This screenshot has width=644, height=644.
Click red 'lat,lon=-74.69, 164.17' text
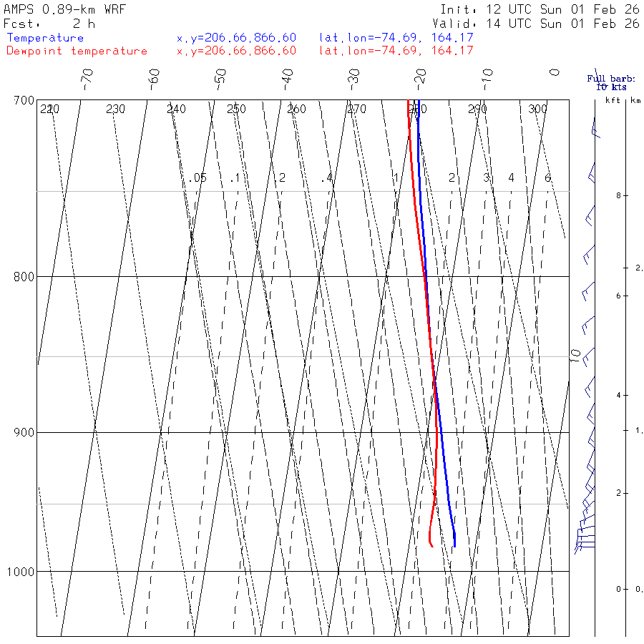[x=396, y=51]
